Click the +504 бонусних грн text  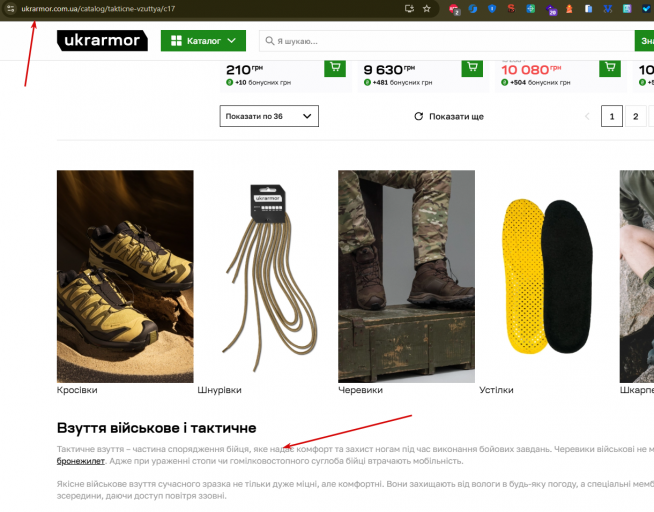540,83
